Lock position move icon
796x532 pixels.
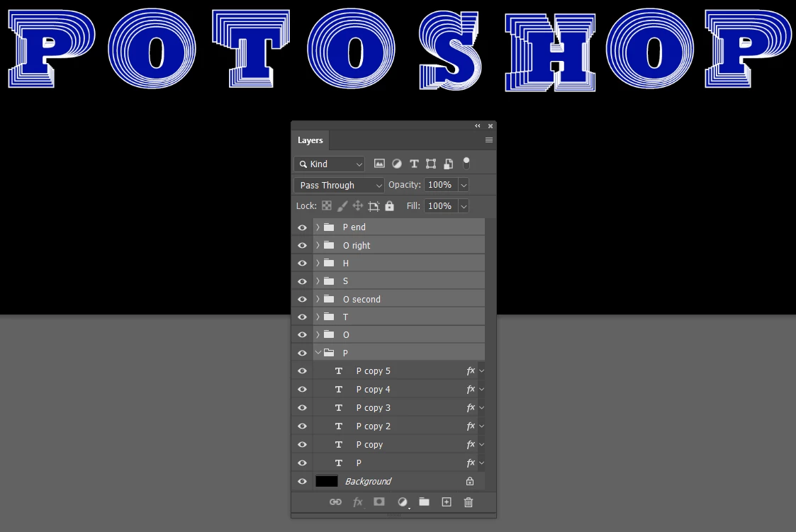pyautogui.click(x=358, y=205)
